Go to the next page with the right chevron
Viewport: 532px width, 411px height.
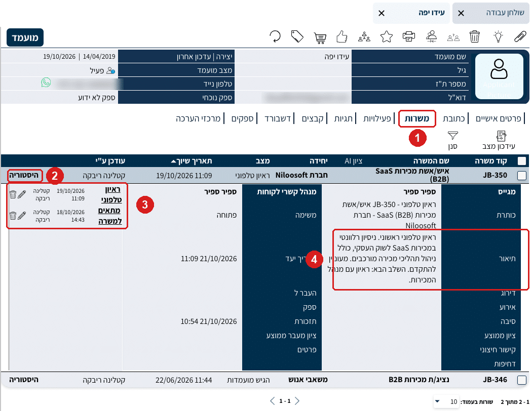297,401
